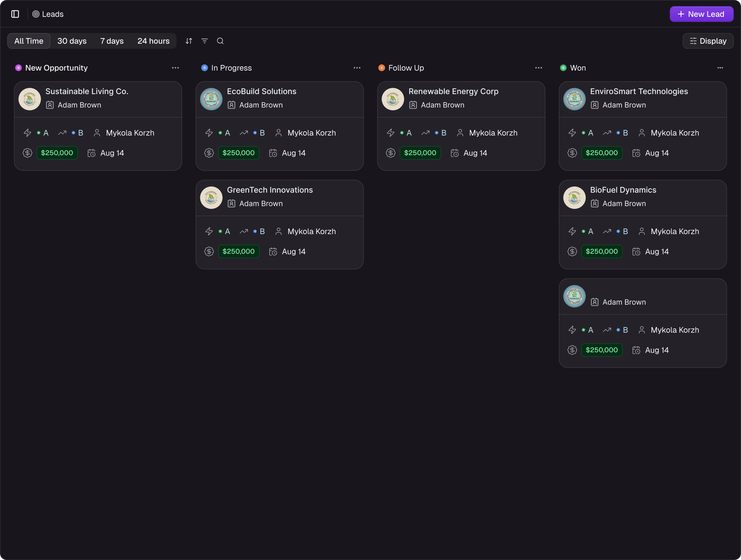Click the New Lead button

tap(701, 14)
